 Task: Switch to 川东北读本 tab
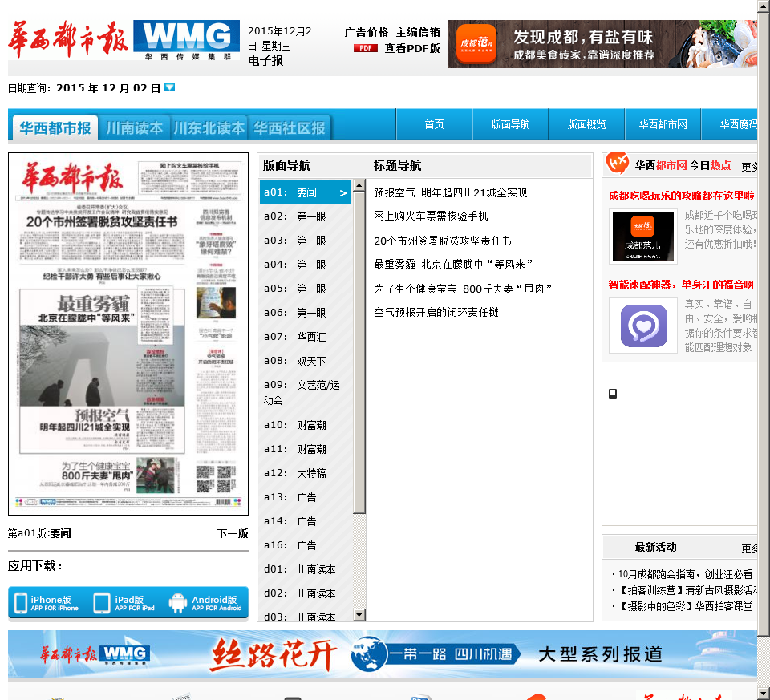[x=209, y=128]
